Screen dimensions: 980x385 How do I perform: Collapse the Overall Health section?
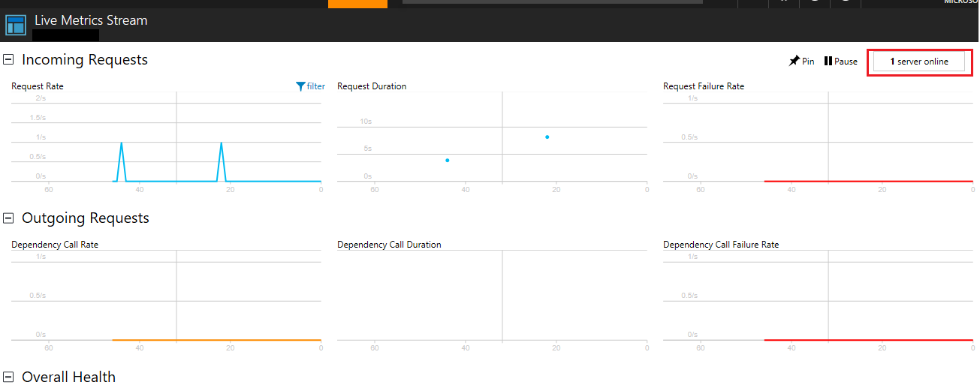pos(9,376)
